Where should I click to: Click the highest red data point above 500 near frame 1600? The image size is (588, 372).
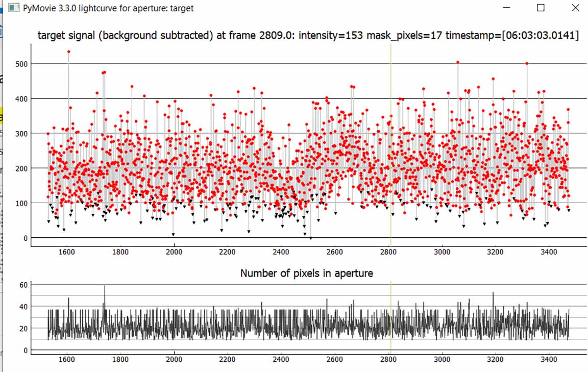[x=68, y=52]
